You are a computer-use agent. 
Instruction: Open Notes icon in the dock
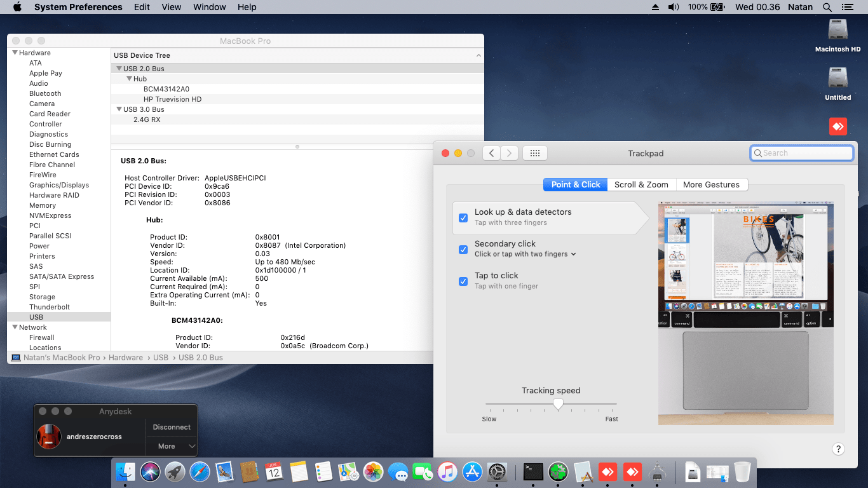click(x=299, y=471)
